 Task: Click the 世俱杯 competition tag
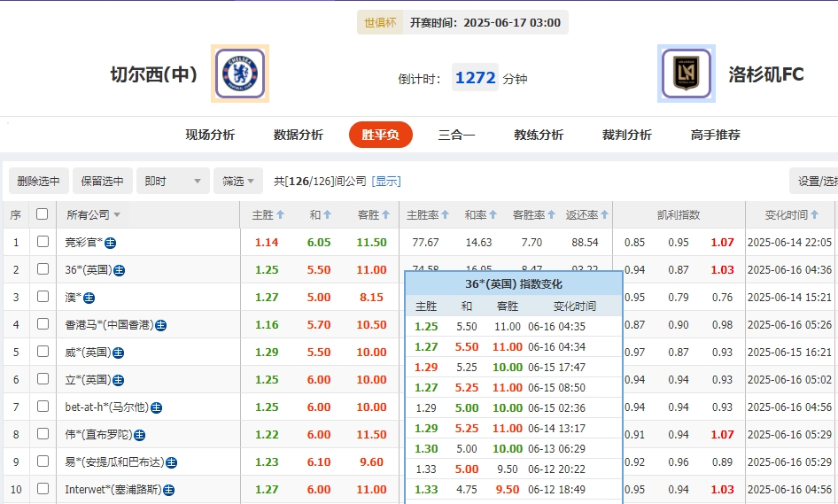tap(379, 23)
